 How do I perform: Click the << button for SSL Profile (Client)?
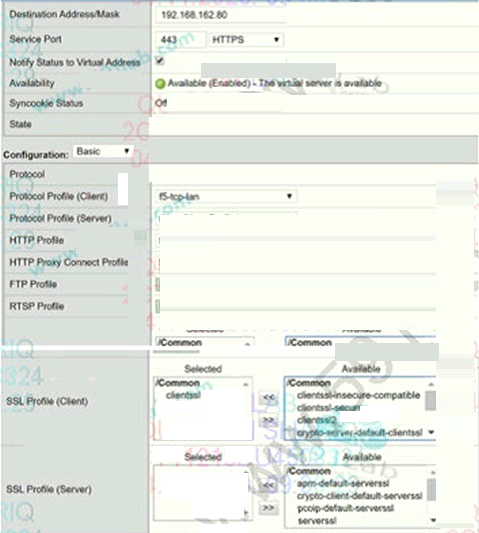268,397
